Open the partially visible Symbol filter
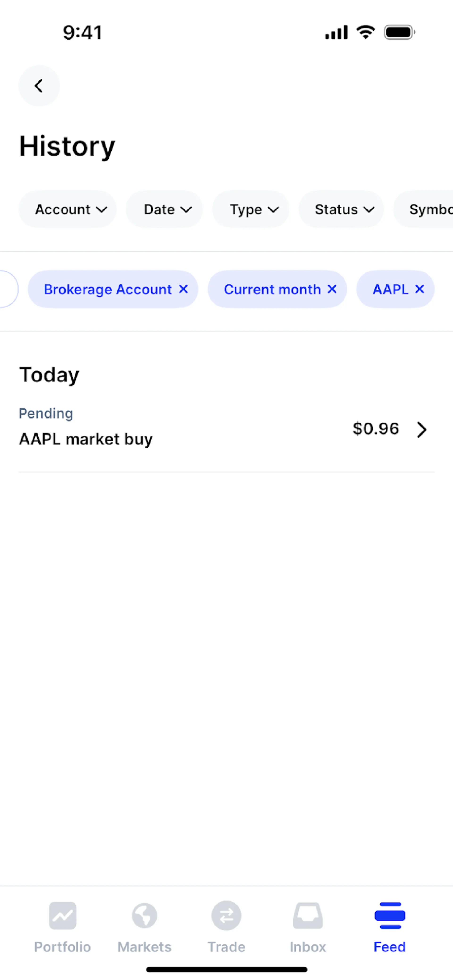 click(423, 209)
